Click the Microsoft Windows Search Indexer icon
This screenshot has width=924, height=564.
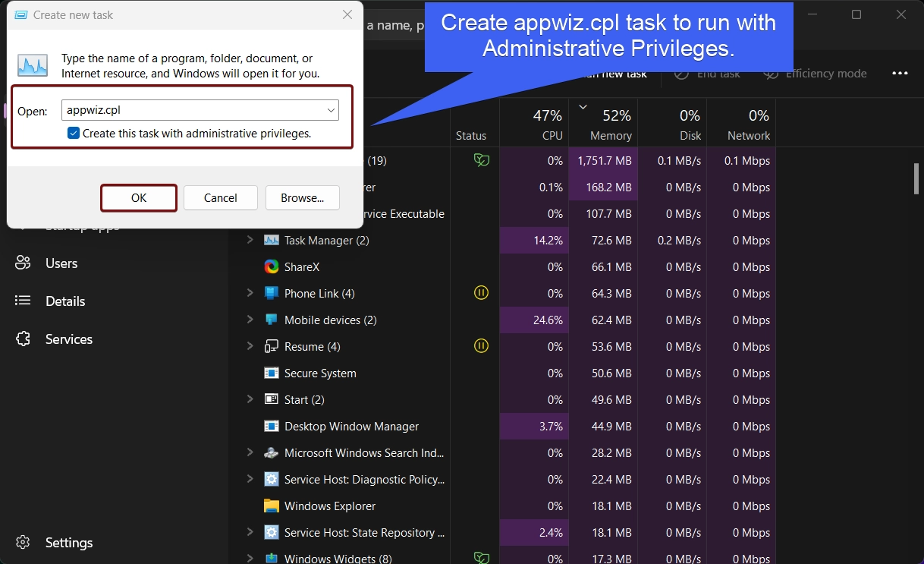point(272,452)
